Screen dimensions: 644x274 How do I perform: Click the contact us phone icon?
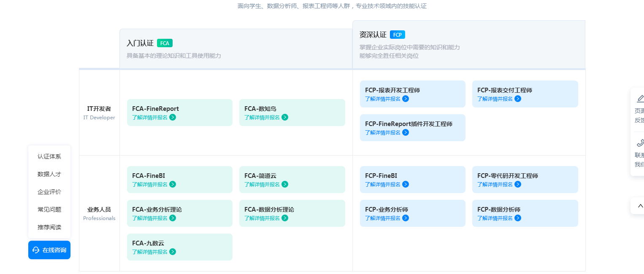(640, 142)
